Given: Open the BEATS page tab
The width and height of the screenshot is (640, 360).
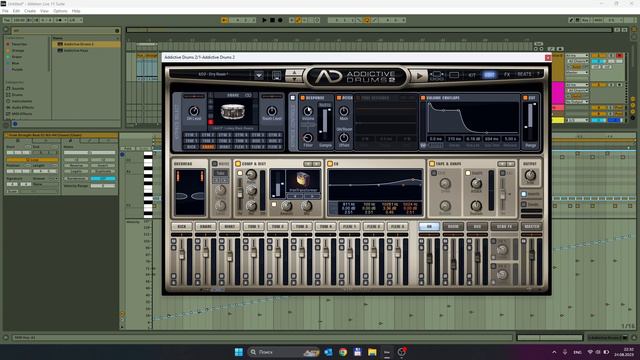Looking at the screenshot, I should (x=524, y=74).
